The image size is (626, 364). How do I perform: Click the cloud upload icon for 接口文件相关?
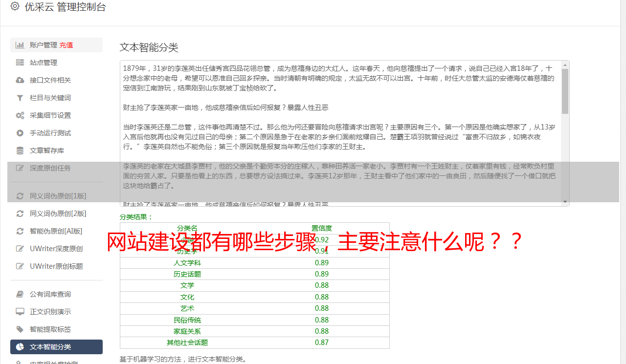(20, 80)
